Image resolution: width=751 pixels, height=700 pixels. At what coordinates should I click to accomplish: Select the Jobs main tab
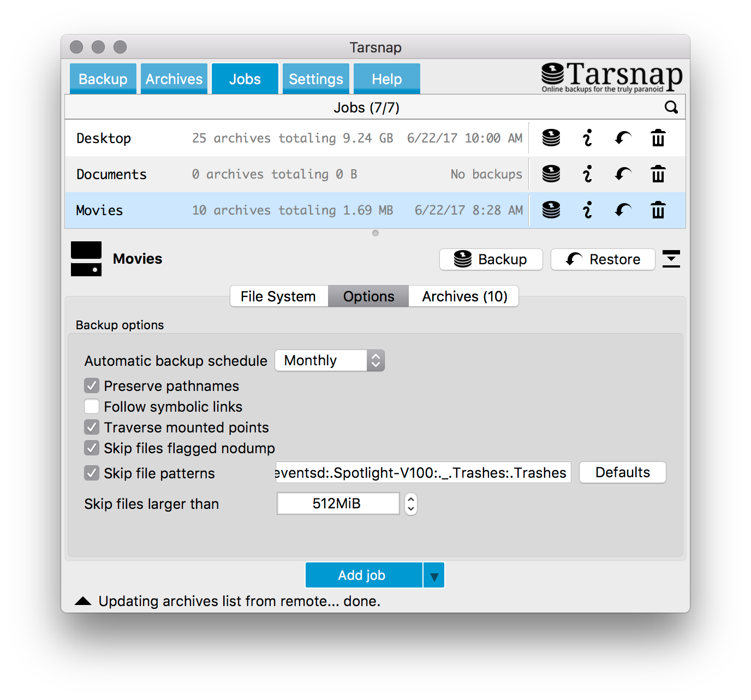click(x=245, y=79)
